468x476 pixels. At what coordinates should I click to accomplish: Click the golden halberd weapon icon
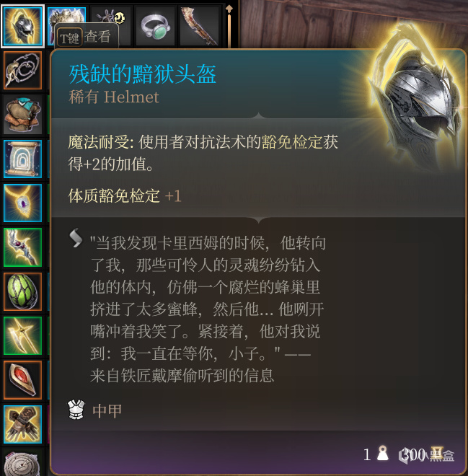[23, 335]
